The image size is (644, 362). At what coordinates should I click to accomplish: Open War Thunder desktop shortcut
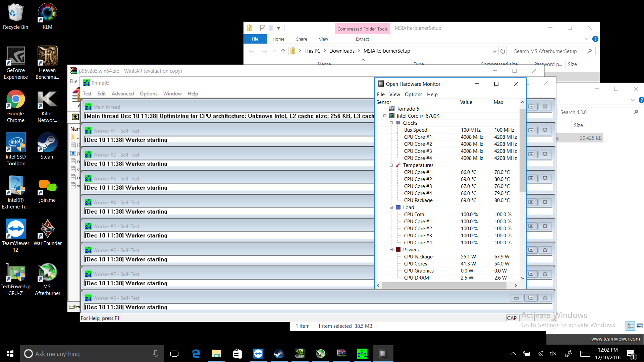click(47, 233)
